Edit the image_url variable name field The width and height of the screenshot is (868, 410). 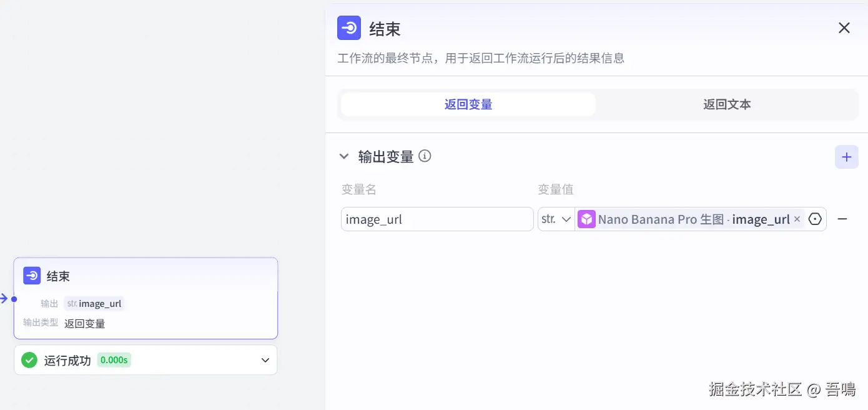[436, 219]
